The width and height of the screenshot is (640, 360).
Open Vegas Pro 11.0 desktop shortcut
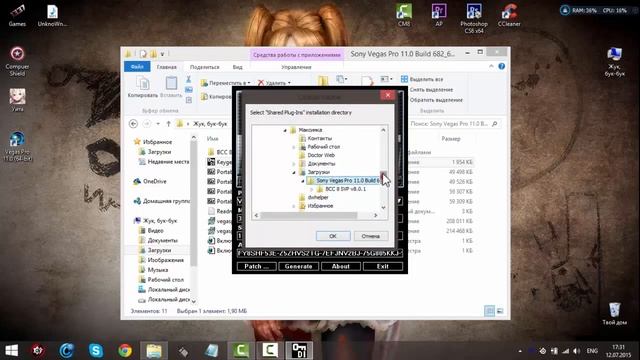[17, 147]
